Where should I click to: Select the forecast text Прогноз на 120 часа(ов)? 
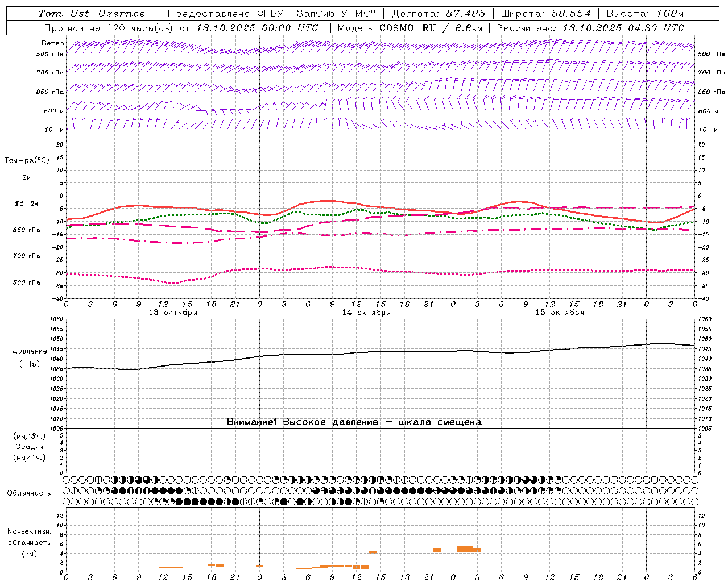click(x=110, y=28)
